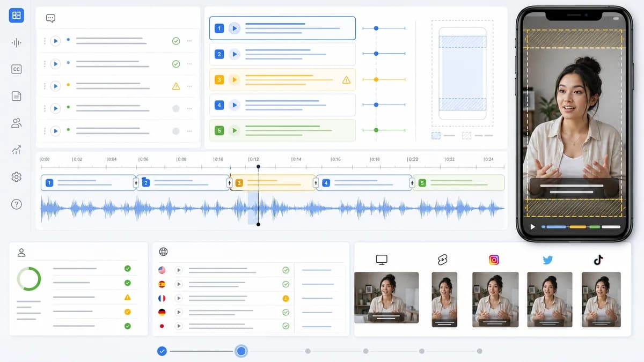Click the globe languages panel icon
The height and width of the screenshot is (362, 644).
click(164, 252)
